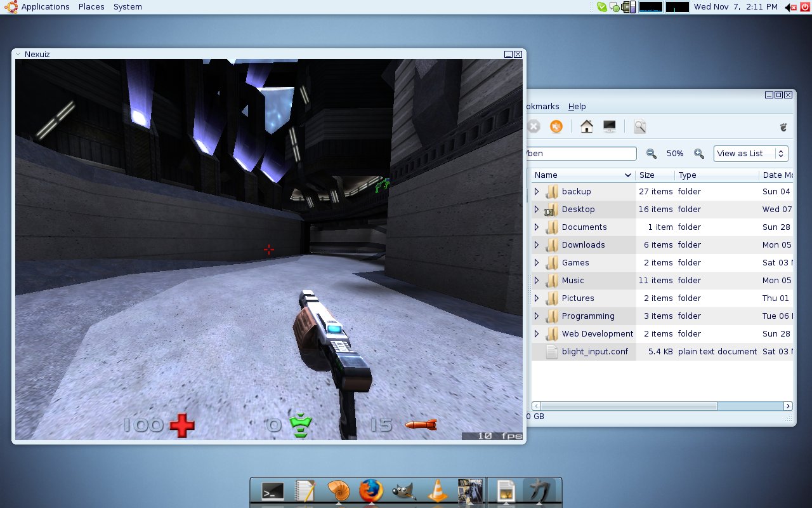Select the blight_input.conf file
812x508 pixels.
coord(596,351)
